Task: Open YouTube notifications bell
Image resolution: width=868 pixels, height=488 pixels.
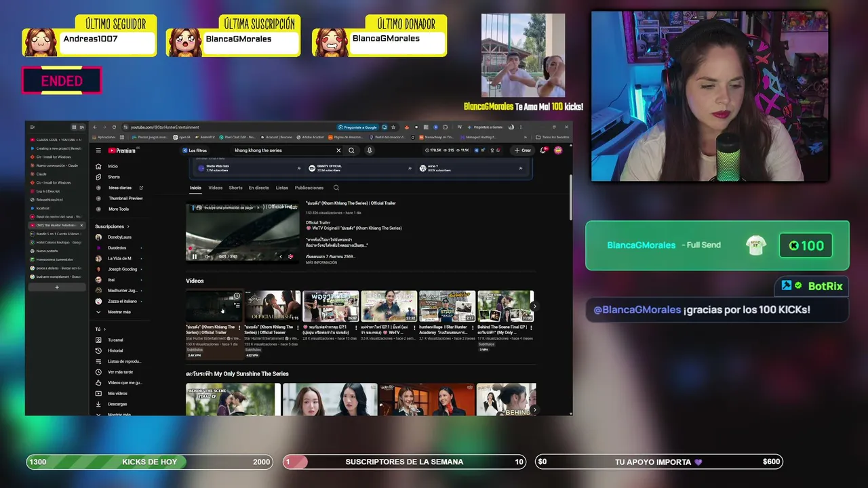Action: point(543,150)
